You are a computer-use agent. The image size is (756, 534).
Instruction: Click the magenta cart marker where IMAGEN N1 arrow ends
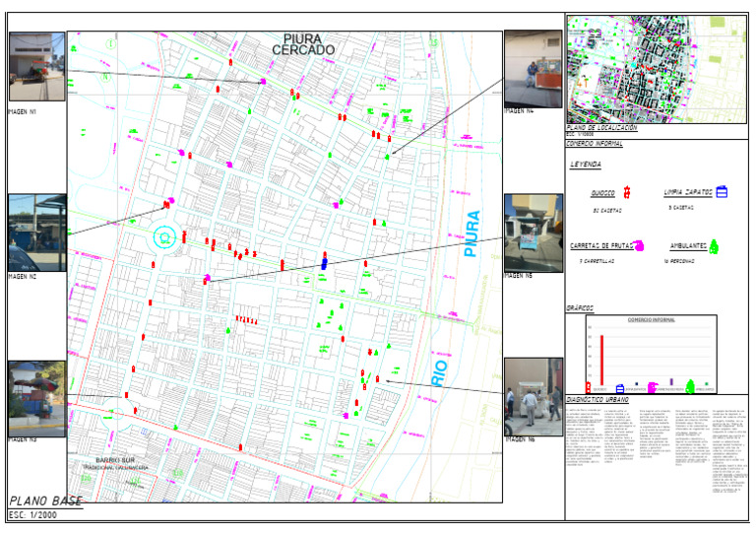pyautogui.click(x=263, y=82)
